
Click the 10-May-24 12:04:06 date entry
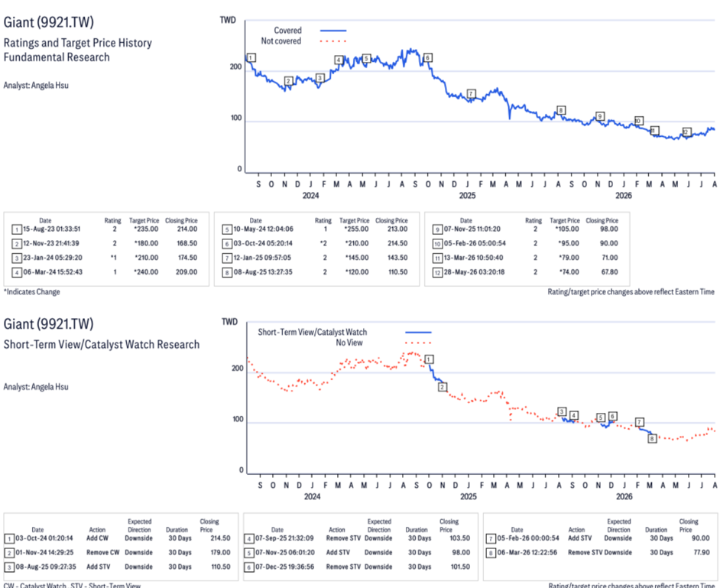(x=263, y=229)
